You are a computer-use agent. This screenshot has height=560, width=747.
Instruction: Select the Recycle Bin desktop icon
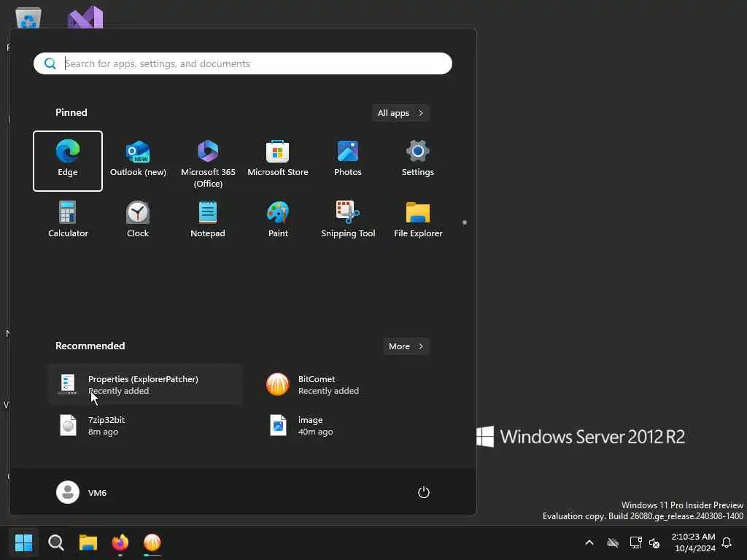[x=28, y=18]
